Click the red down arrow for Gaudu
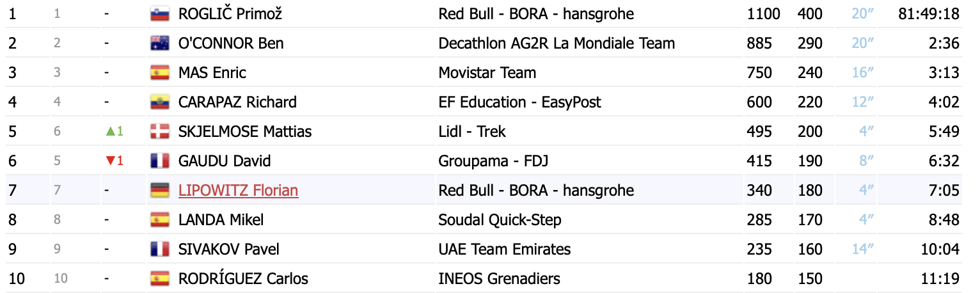This screenshot has width=980, height=293. [110, 161]
